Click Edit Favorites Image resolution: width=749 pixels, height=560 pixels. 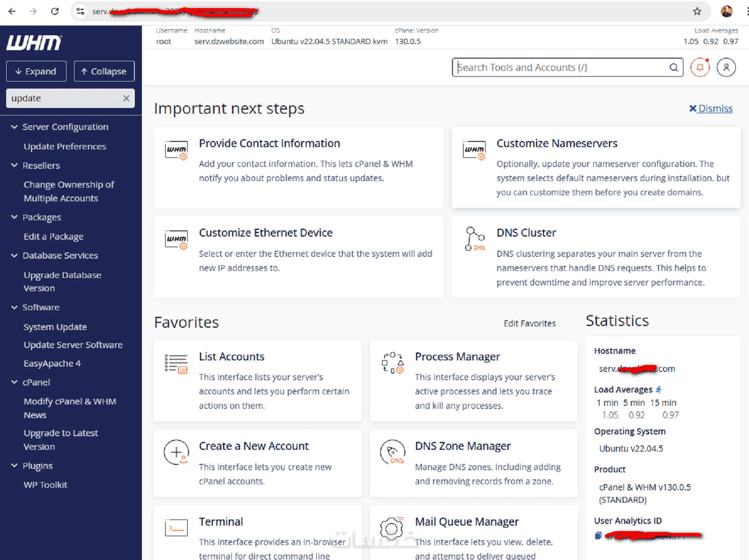(x=530, y=323)
